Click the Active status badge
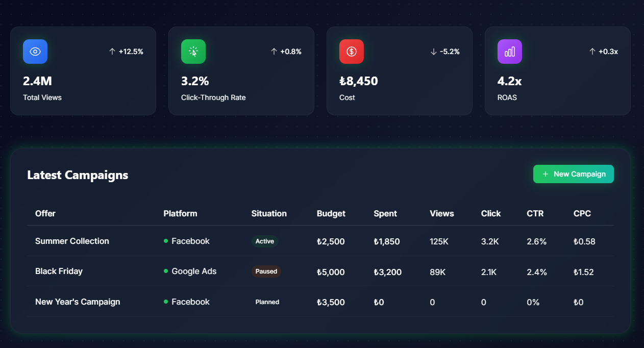 265,241
